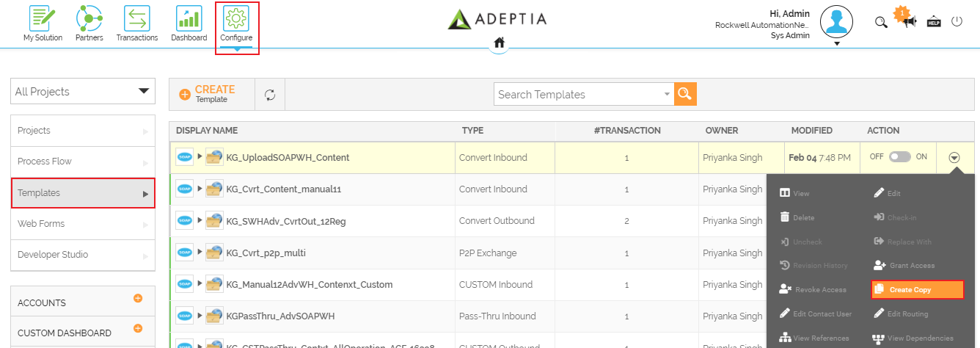The height and width of the screenshot is (348, 980).
Task: Select Create Copy in action menu
Action: pos(917,289)
